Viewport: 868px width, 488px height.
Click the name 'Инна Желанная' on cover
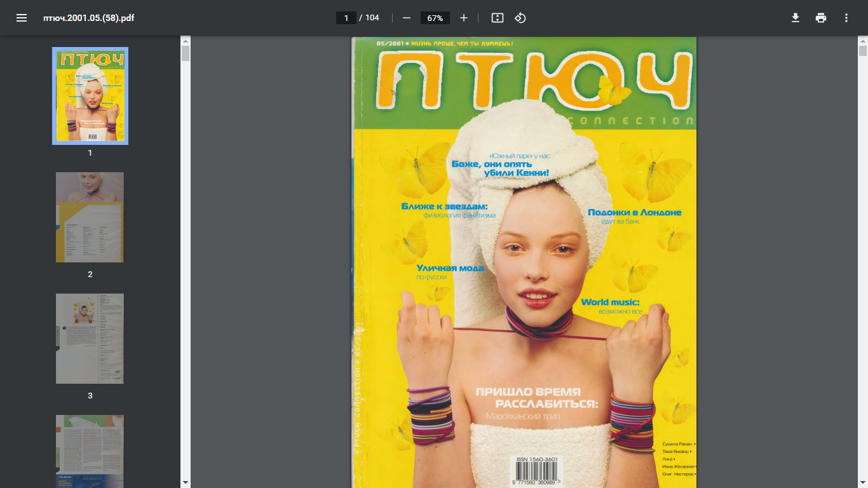(677, 466)
